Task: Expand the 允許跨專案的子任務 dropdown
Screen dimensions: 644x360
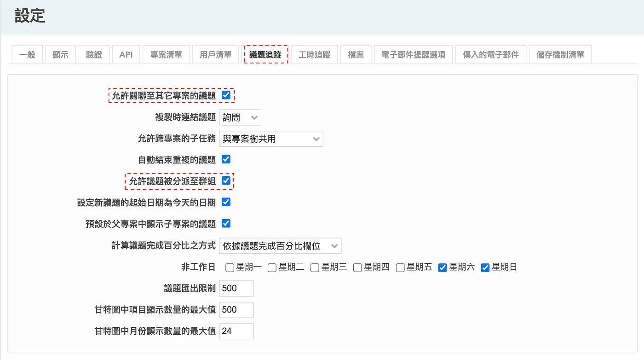Action: (x=271, y=139)
